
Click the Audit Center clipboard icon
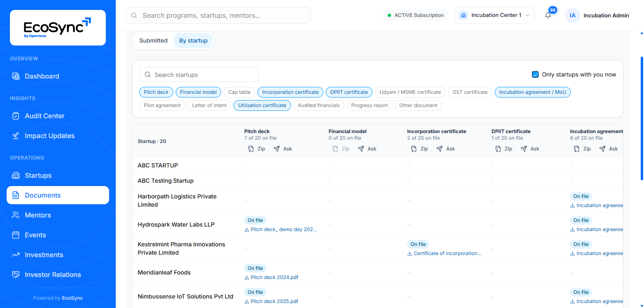pos(16,116)
